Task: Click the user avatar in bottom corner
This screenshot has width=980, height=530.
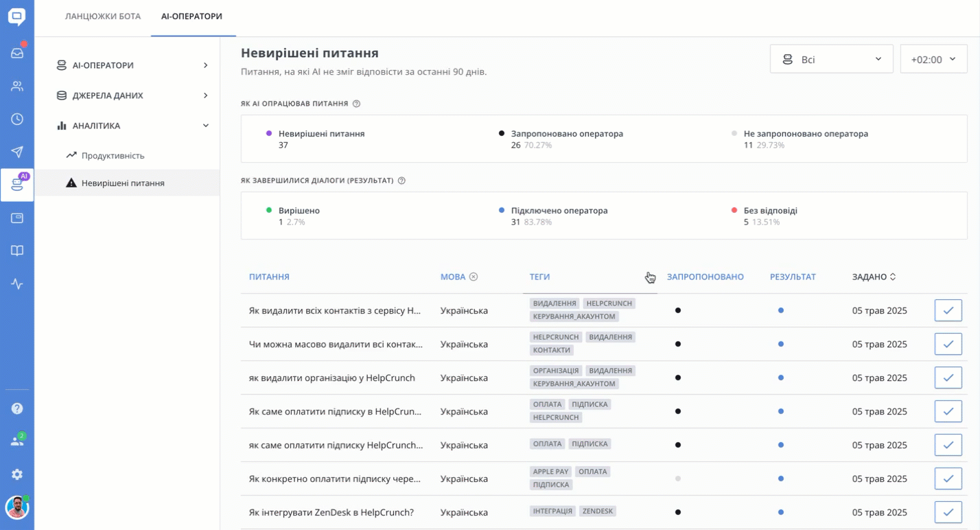Action: point(17,508)
